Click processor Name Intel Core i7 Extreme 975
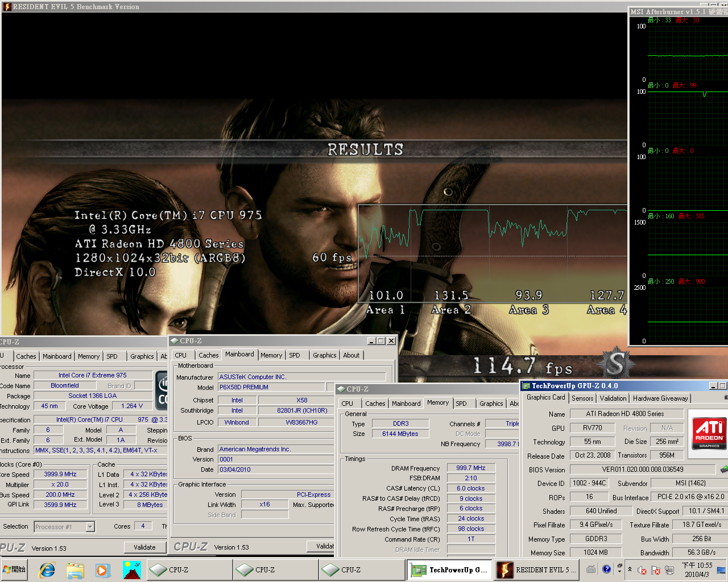 tap(93, 375)
